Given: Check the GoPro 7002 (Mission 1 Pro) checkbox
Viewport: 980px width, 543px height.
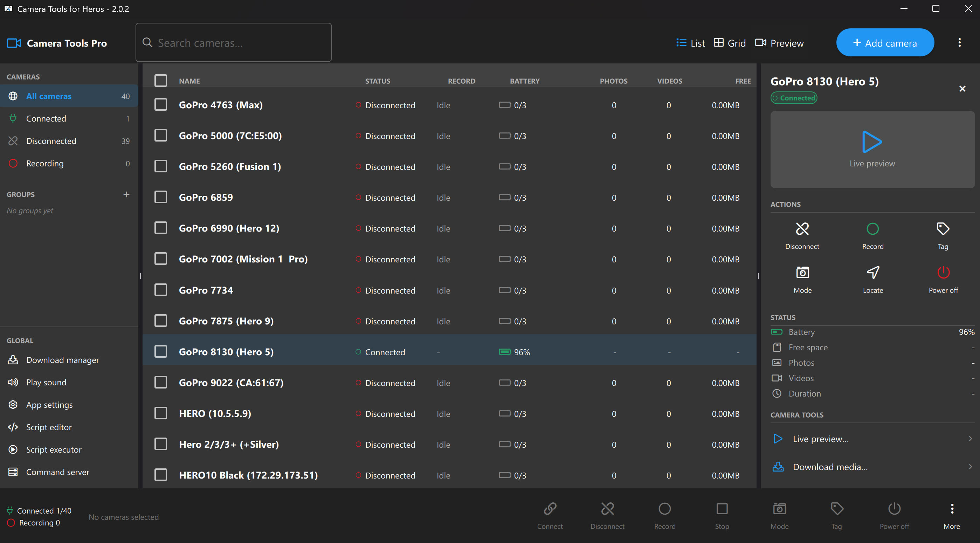Looking at the screenshot, I should point(160,259).
